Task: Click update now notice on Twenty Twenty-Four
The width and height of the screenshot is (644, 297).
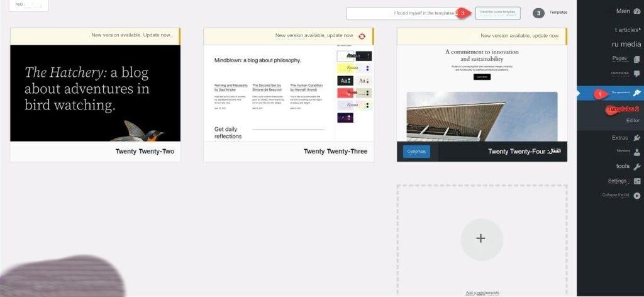Action: pos(519,36)
